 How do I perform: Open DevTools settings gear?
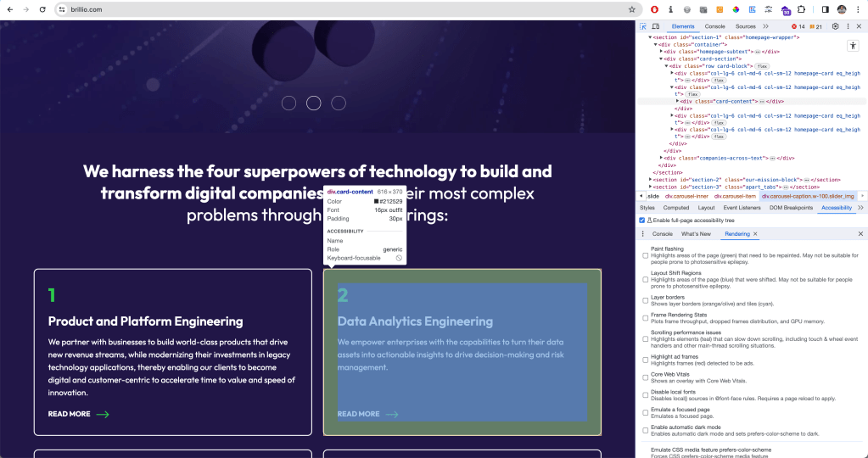coord(835,26)
